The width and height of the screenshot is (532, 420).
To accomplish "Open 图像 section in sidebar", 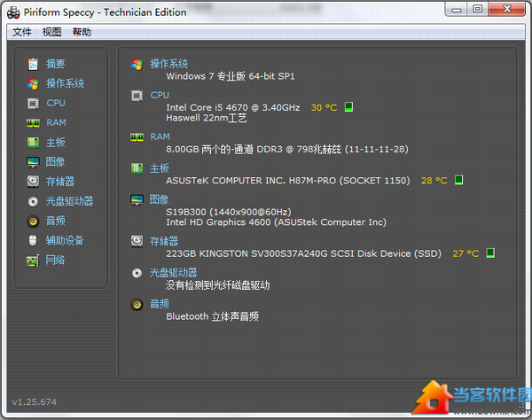I will coord(55,162).
